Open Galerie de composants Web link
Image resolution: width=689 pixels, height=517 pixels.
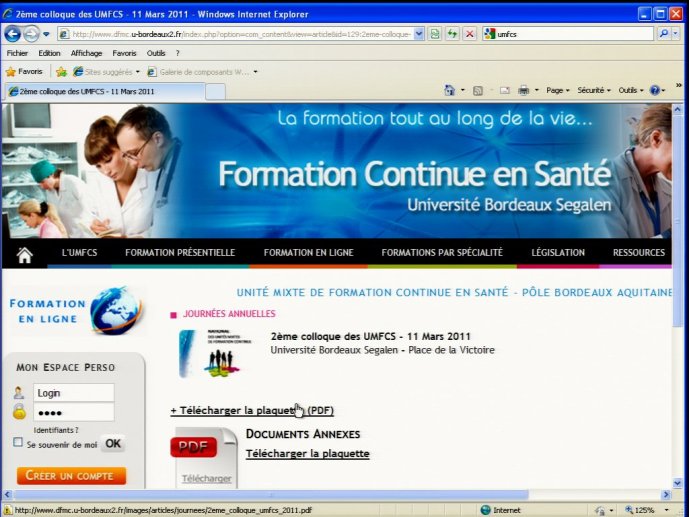tap(202, 72)
